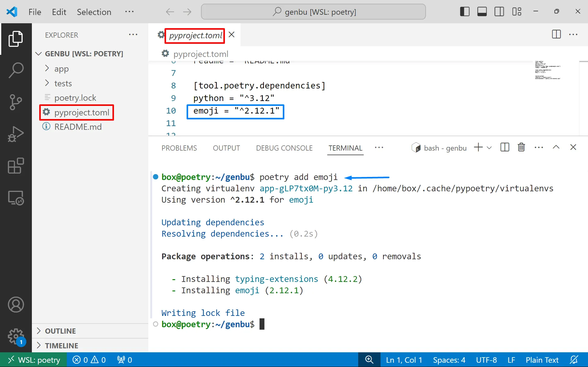Expand the OUTLINE section
This screenshot has width=588, height=367.
click(x=60, y=331)
